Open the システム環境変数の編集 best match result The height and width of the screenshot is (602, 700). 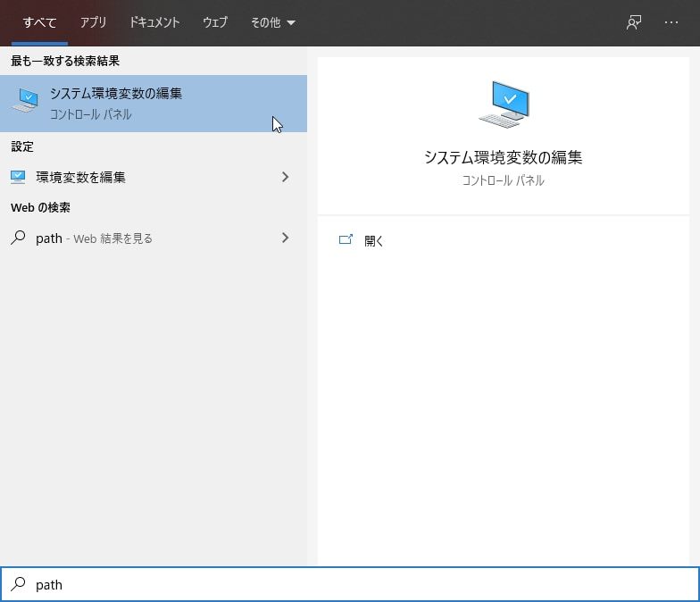coord(154,104)
